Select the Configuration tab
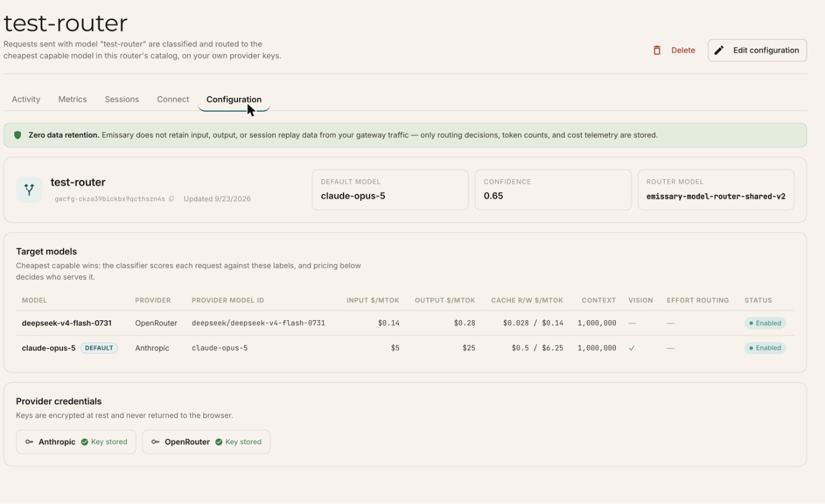The width and height of the screenshot is (825, 504). [234, 99]
